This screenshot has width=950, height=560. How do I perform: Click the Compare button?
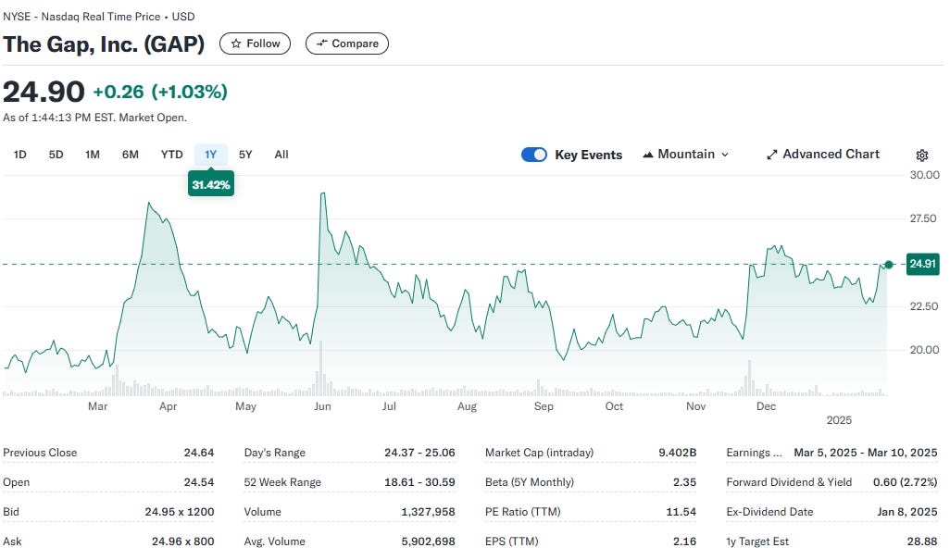pyautogui.click(x=347, y=44)
